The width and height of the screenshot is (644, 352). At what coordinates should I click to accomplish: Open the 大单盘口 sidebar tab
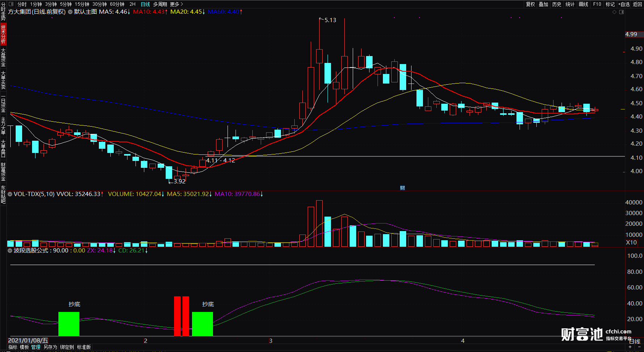[x=3, y=148]
